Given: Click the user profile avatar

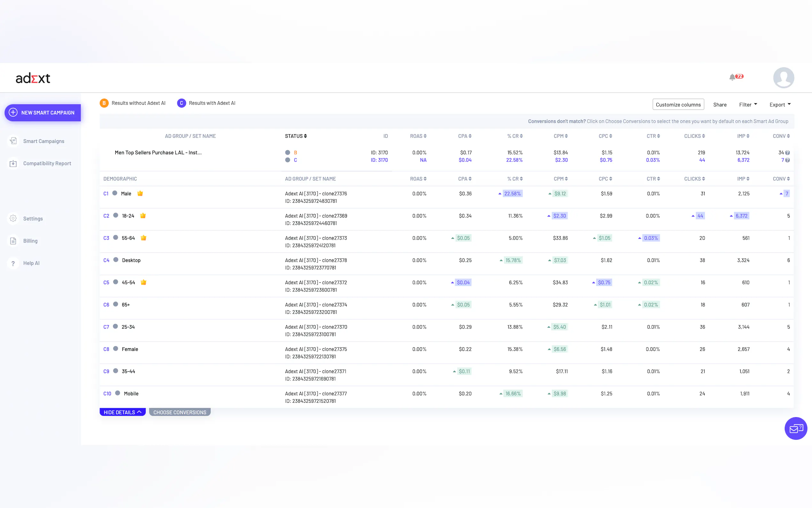Looking at the screenshot, I should pos(783,78).
